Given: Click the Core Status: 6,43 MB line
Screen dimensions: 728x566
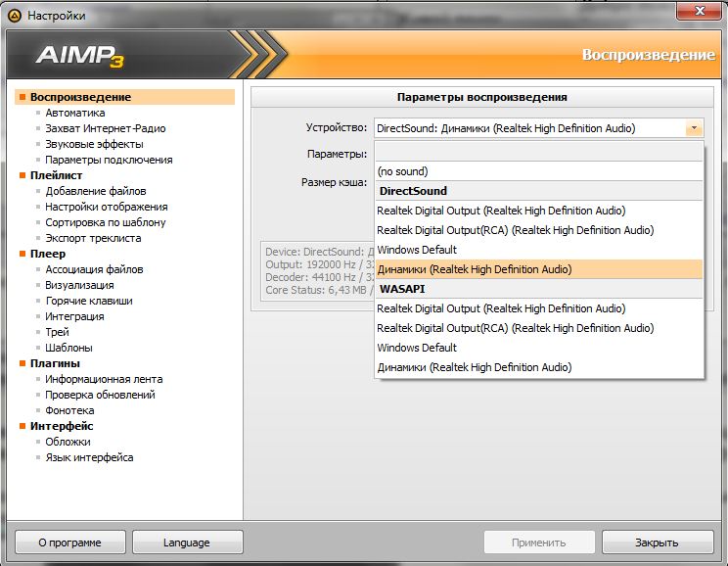Looking at the screenshot, I should point(319,290).
